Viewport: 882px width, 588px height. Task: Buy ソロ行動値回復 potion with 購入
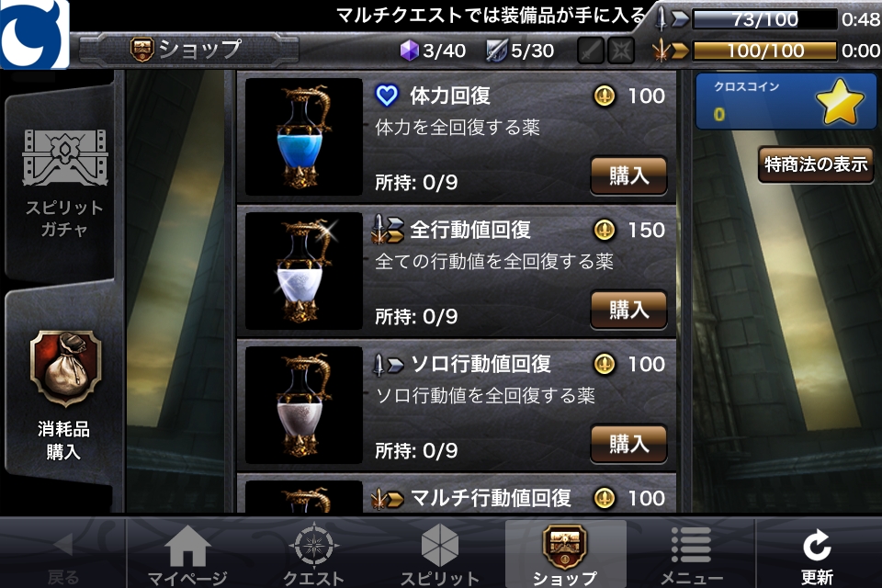[628, 444]
